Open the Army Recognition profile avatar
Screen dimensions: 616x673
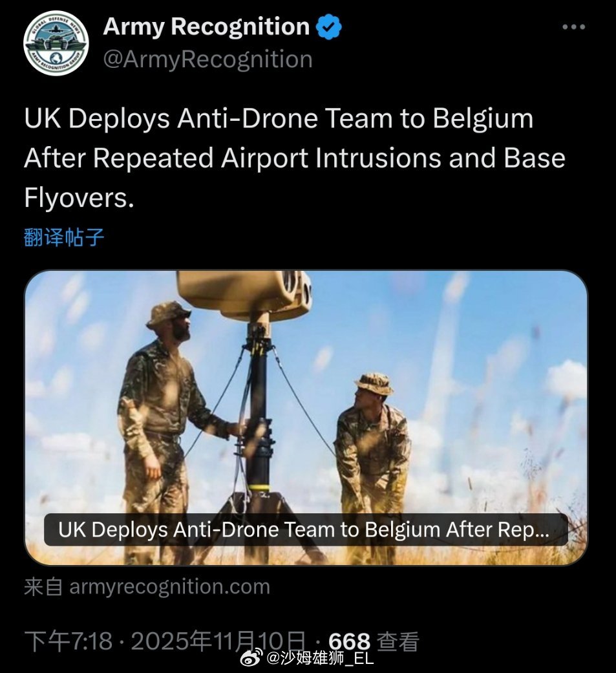click(x=56, y=43)
